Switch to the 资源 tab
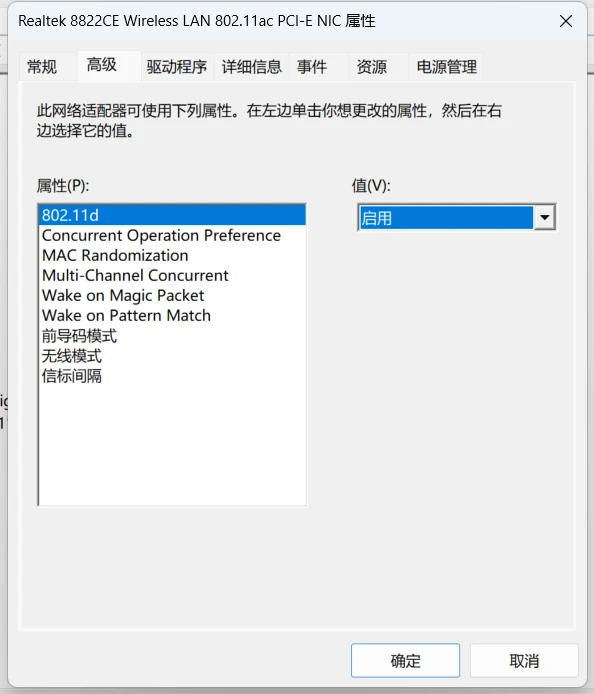Image resolution: width=594 pixels, height=694 pixels. [x=372, y=67]
